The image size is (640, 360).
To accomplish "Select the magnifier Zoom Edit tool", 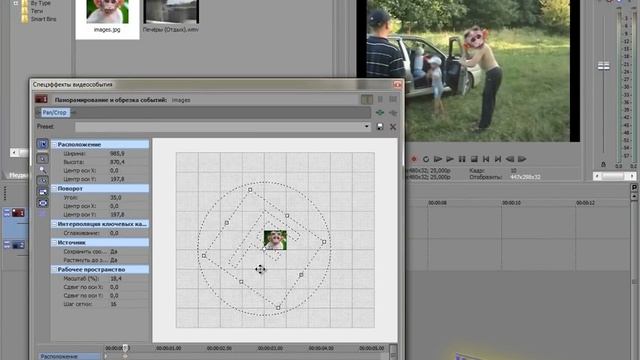I will click(42, 170).
